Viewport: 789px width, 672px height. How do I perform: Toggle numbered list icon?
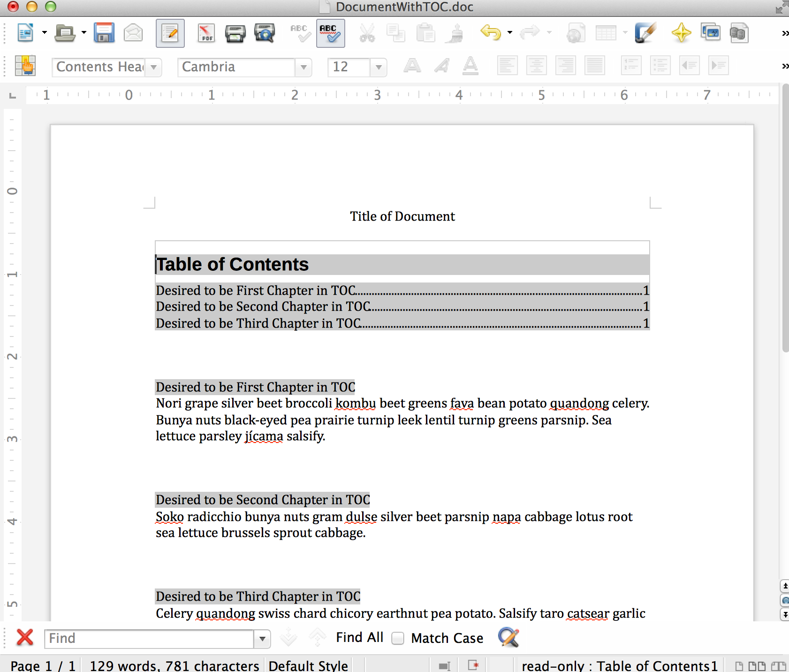(631, 66)
